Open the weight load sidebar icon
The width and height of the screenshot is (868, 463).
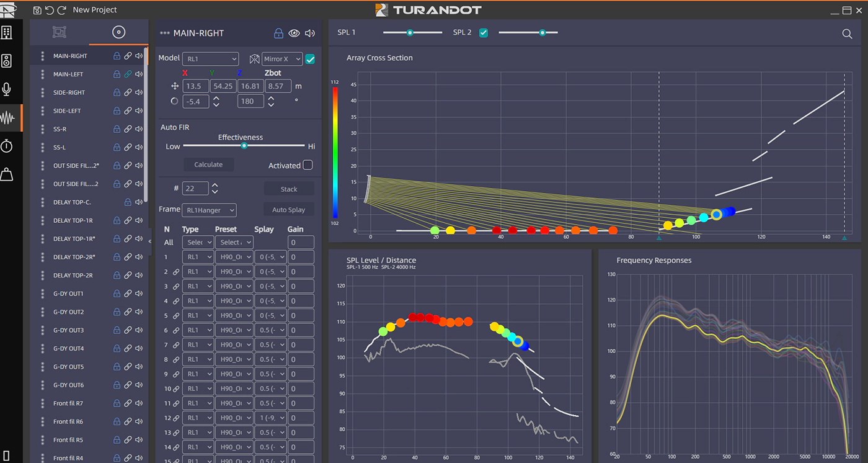[7, 174]
